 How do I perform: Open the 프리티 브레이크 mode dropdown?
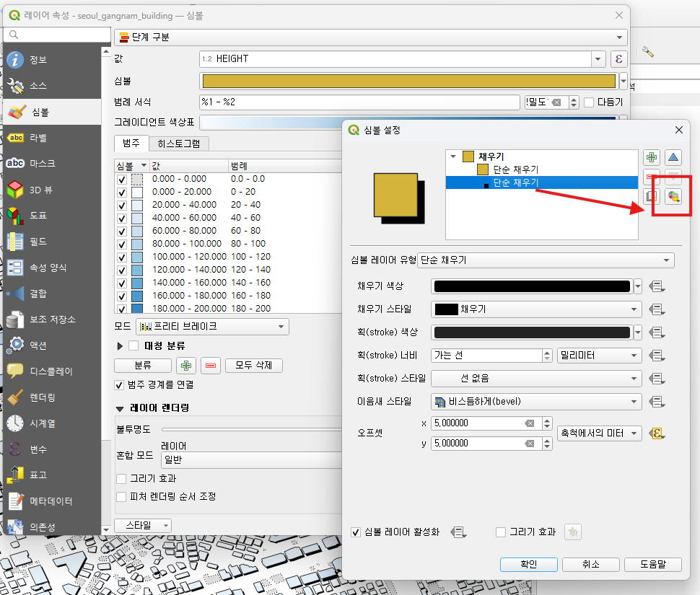click(x=212, y=327)
